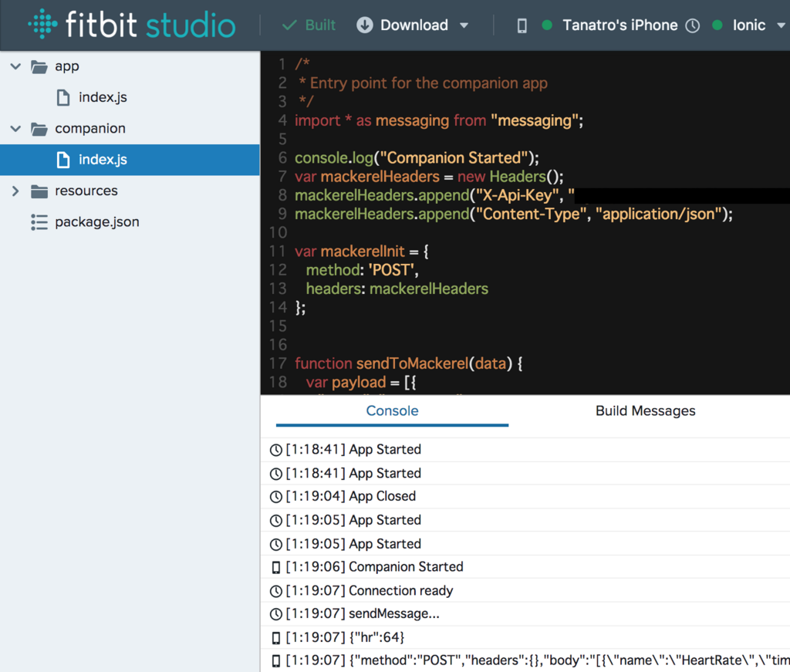Select the app folder row
The height and width of the screenshot is (672, 790).
(130, 66)
